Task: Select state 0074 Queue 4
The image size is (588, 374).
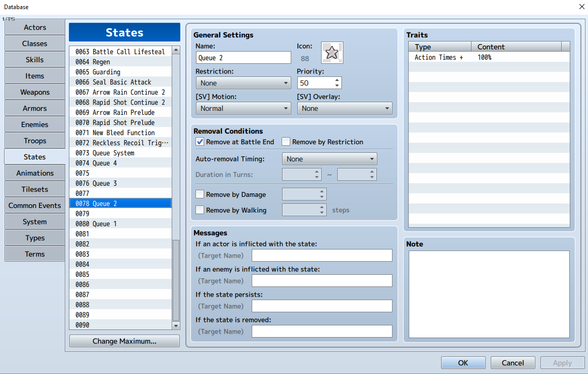Action: tap(121, 163)
